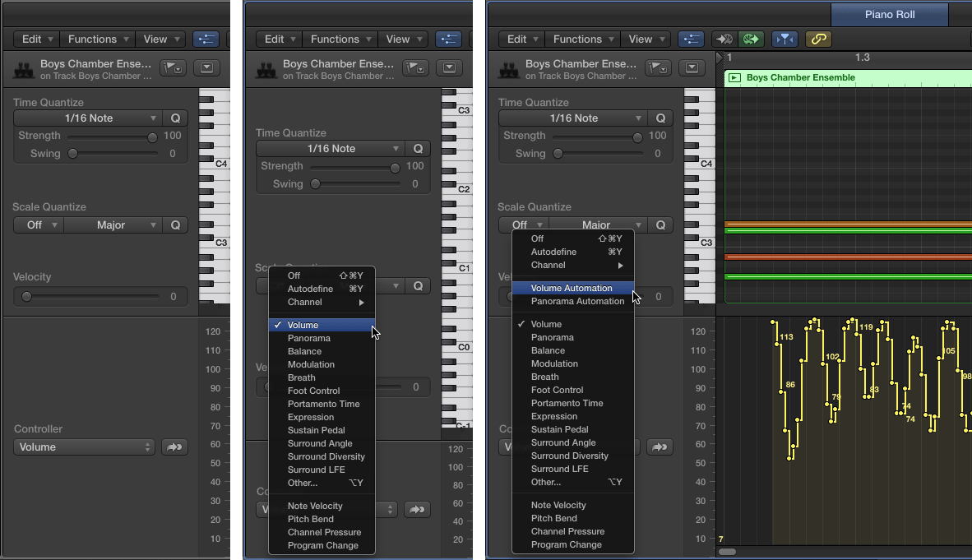
Task: Click the choir instrument icon in left panel
Action: click(x=24, y=69)
